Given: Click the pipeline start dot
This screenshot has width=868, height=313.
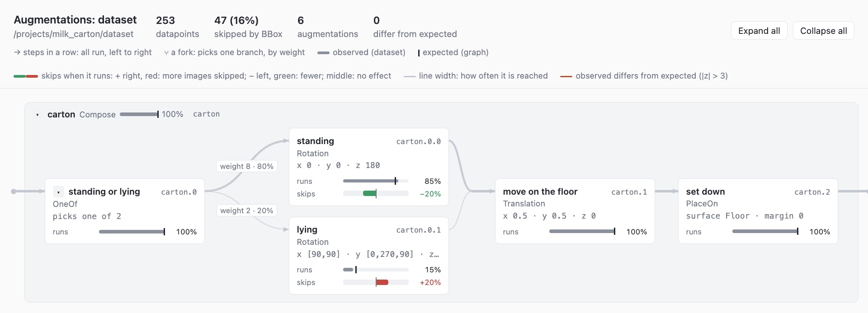Looking at the screenshot, I should click(14, 192).
